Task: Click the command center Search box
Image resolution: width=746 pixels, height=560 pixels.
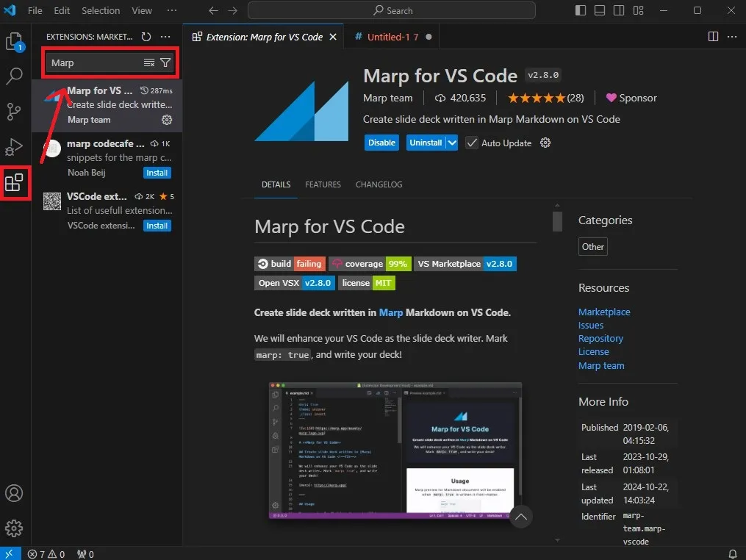Action: (392, 10)
